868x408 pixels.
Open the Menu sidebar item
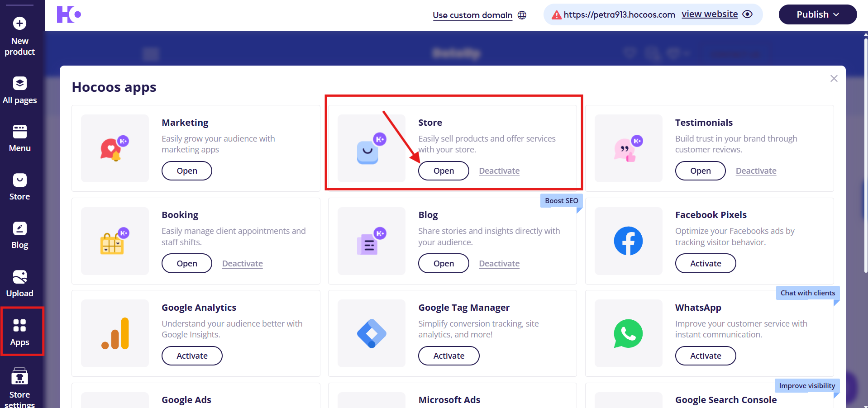pos(19,138)
